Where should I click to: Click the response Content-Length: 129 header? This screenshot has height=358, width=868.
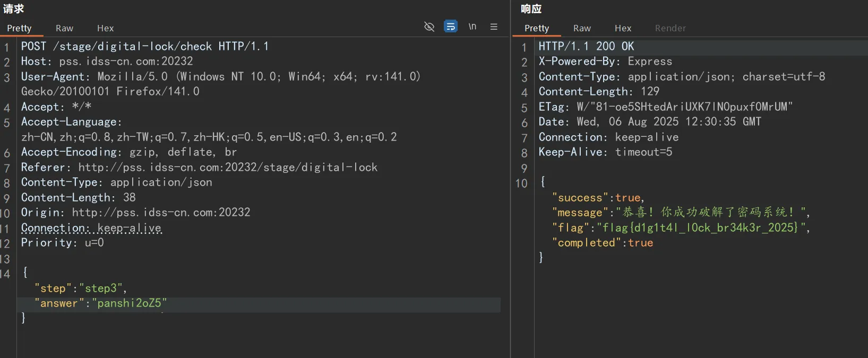pos(599,92)
